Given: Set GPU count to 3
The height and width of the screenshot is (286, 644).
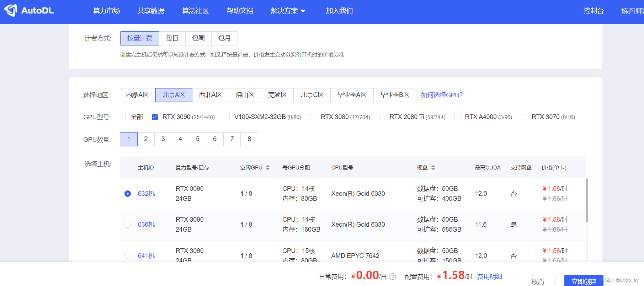Looking at the screenshot, I should [x=163, y=139].
